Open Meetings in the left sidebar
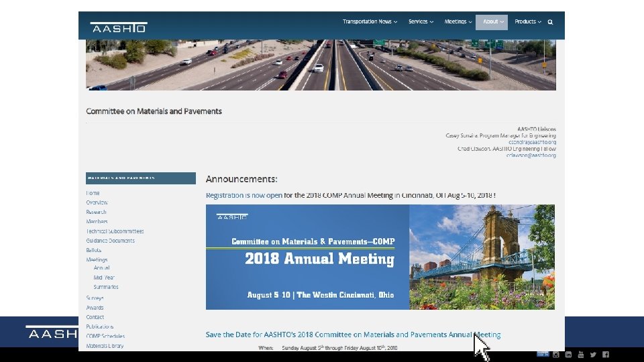 (x=97, y=259)
